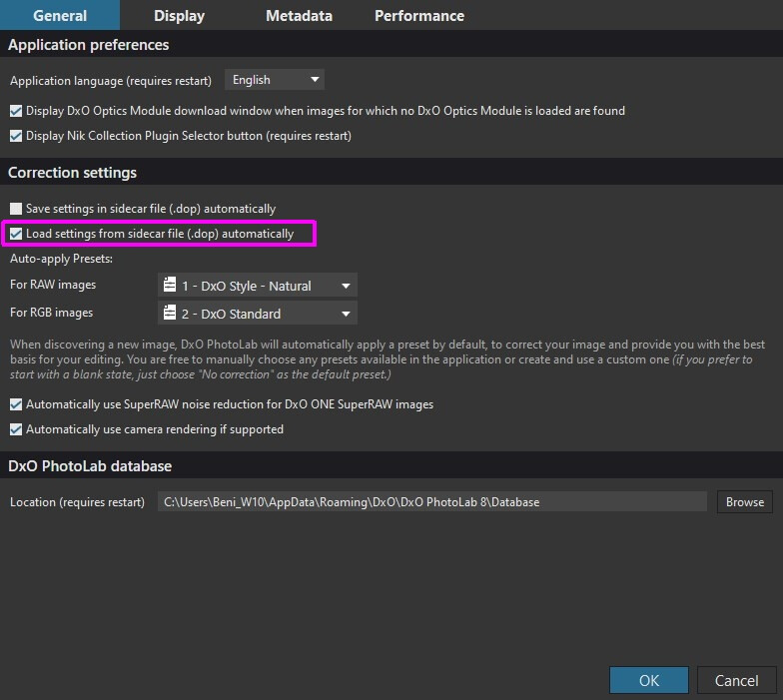Click the English language selection box

tap(275, 80)
